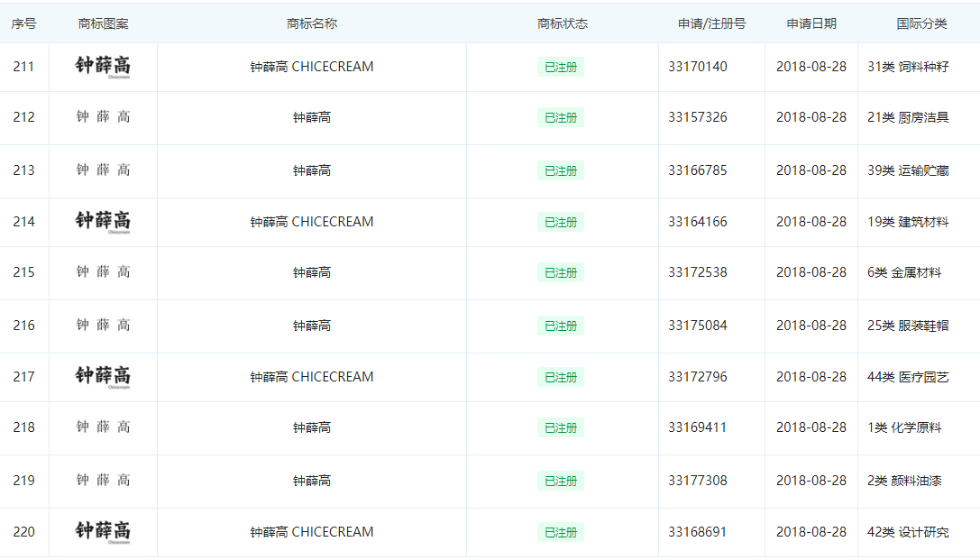This screenshot has height=560, width=980.
Task: Click the application number 33177308
Action: point(698,481)
